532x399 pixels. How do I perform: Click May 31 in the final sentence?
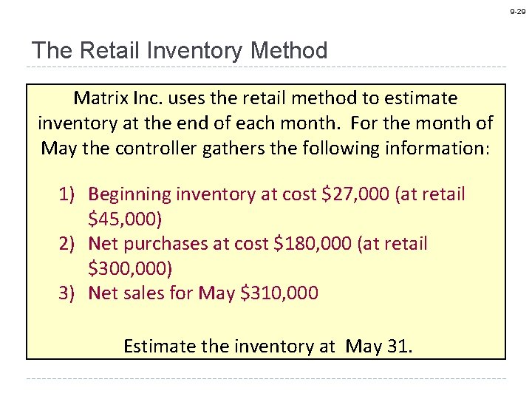pos(378,347)
